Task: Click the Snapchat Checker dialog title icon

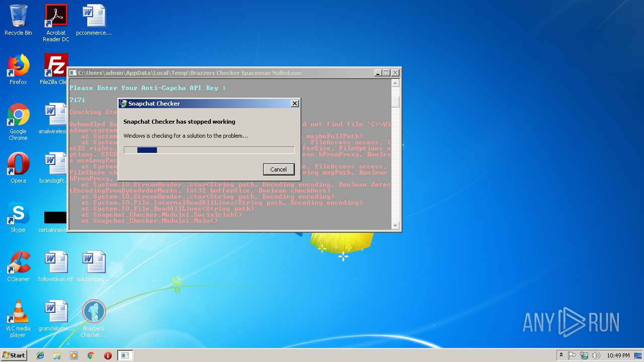Action: pos(123,104)
